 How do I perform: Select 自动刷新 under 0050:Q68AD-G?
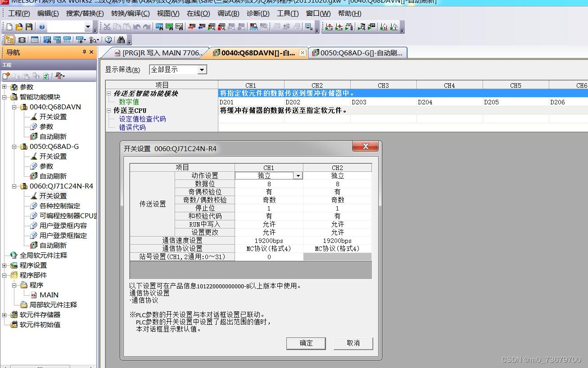tap(53, 176)
